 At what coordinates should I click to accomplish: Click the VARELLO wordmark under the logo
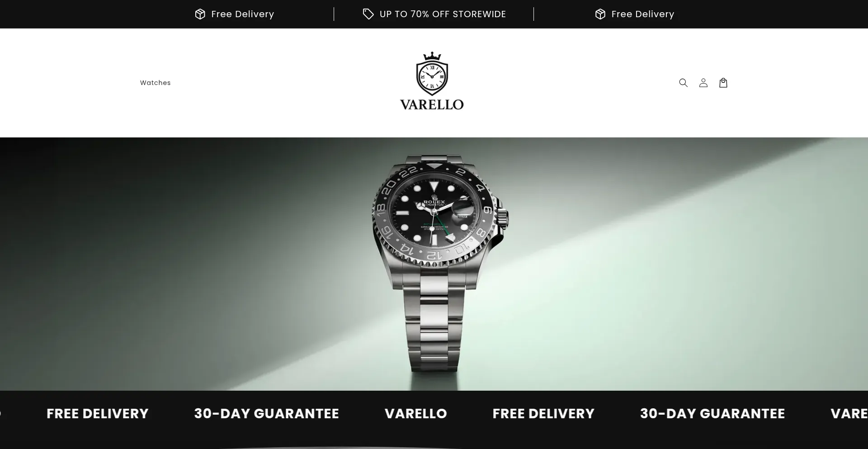click(432, 104)
